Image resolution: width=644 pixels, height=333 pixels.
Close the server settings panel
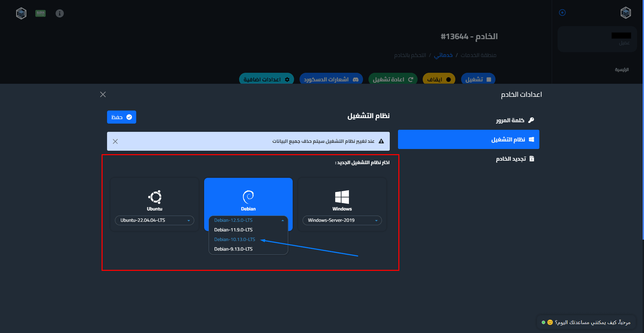click(103, 94)
